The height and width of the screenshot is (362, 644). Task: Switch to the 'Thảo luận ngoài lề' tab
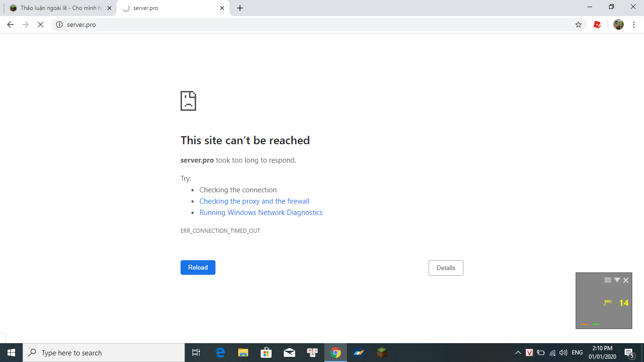[61, 8]
